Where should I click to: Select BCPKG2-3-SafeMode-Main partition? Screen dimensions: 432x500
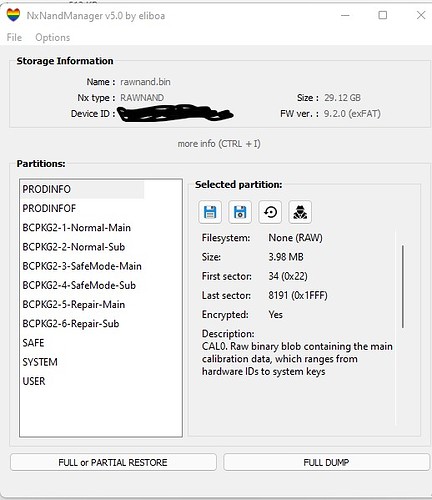[x=82, y=266]
